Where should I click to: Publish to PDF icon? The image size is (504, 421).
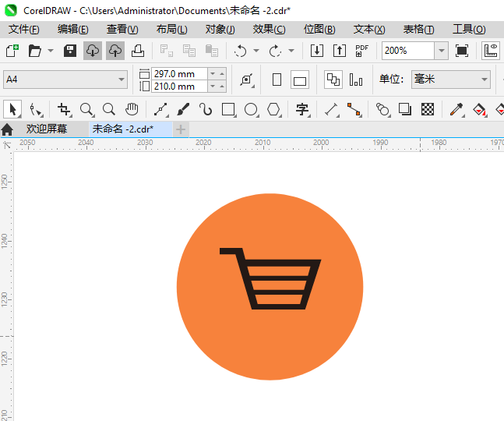[362, 51]
